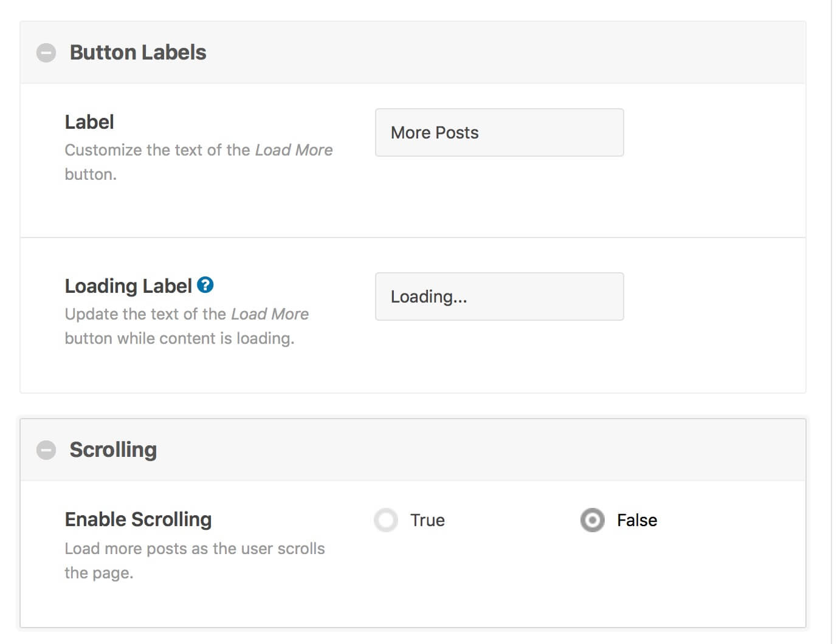Select the False radio for Enable Scrolling

(593, 520)
